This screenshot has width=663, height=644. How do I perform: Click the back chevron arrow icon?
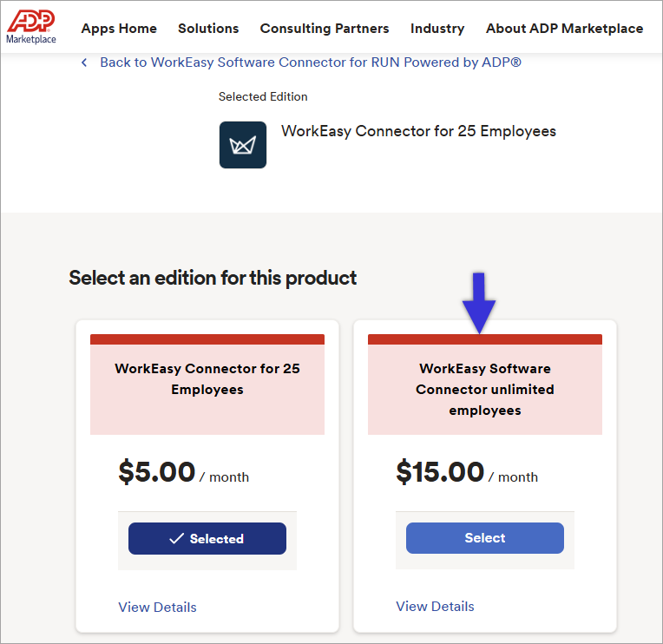coord(84,62)
